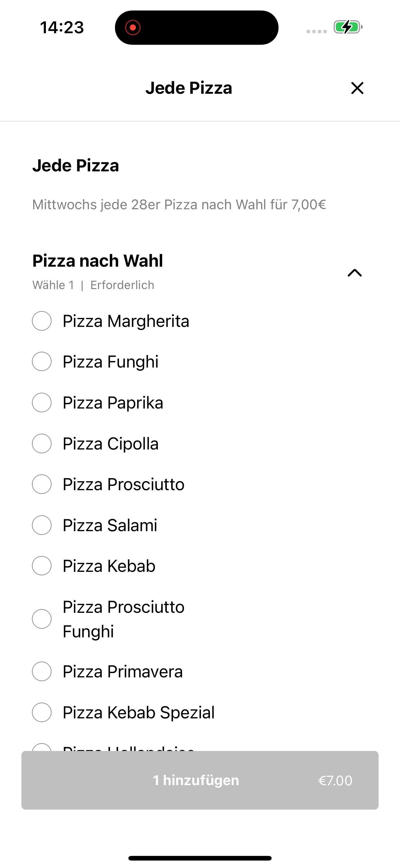Tap the signal strength dots icon
Viewport: 400px width, 868px height.
pos(317,31)
